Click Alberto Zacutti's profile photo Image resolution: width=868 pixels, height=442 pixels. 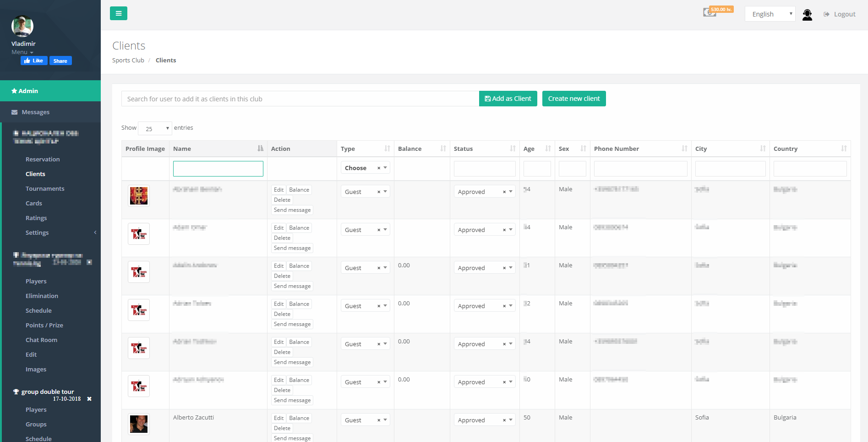[x=139, y=424]
